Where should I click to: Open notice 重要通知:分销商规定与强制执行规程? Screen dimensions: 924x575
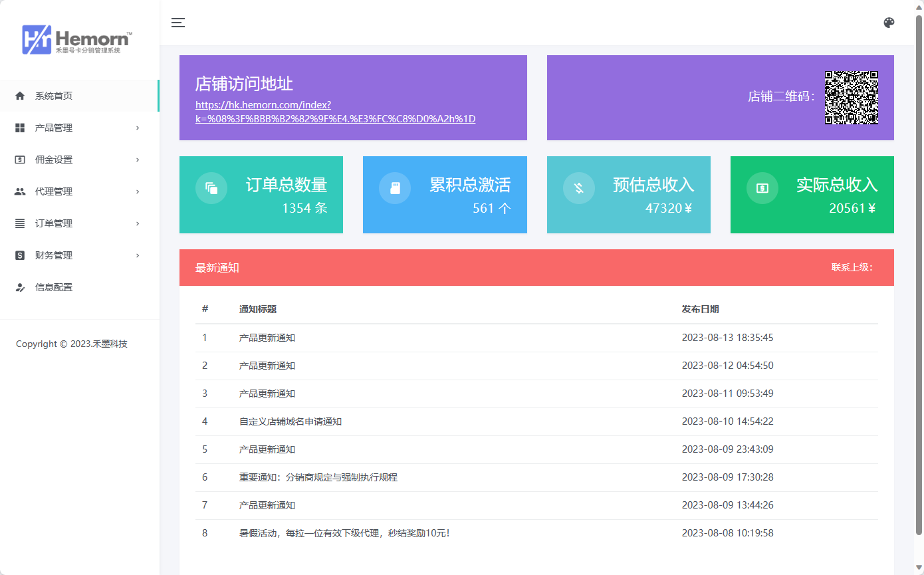(x=318, y=477)
